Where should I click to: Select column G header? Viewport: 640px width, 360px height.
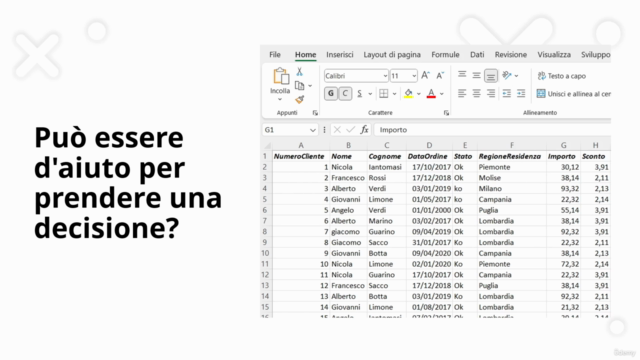(563, 145)
